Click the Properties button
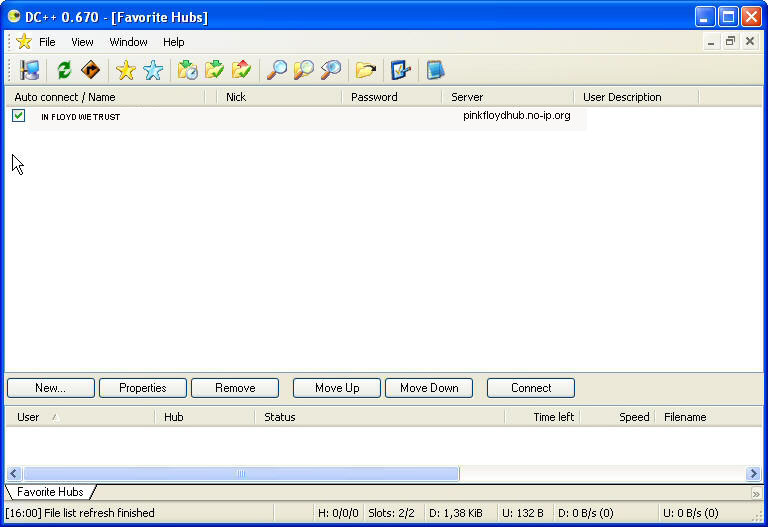This screenshot has width=768, height=527. click(x=142, y=388)
